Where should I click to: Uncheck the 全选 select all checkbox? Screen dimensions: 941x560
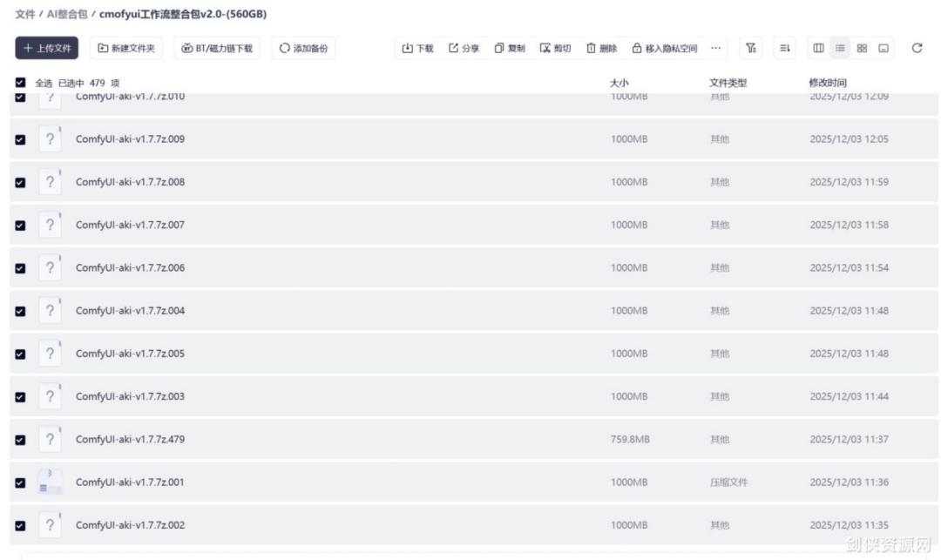[21, 83]
